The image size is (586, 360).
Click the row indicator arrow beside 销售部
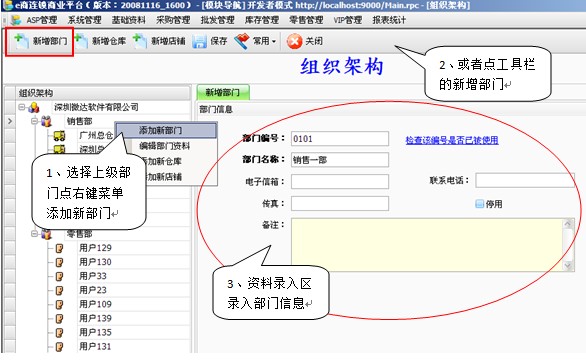pos(10,121)
